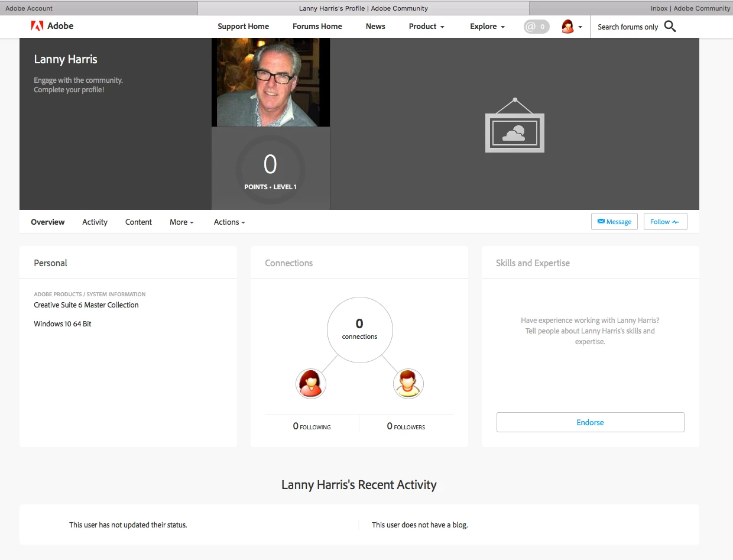The height and width of the screenshot is (560, 733).
Task: Select the Lanny Harris's Profile browser tab
Action: [x=364, y=8]
